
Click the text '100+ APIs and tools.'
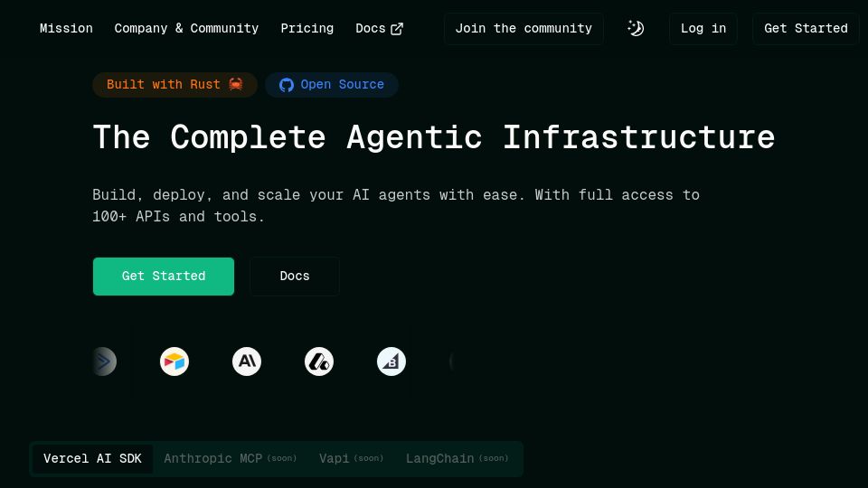(178, 216)
